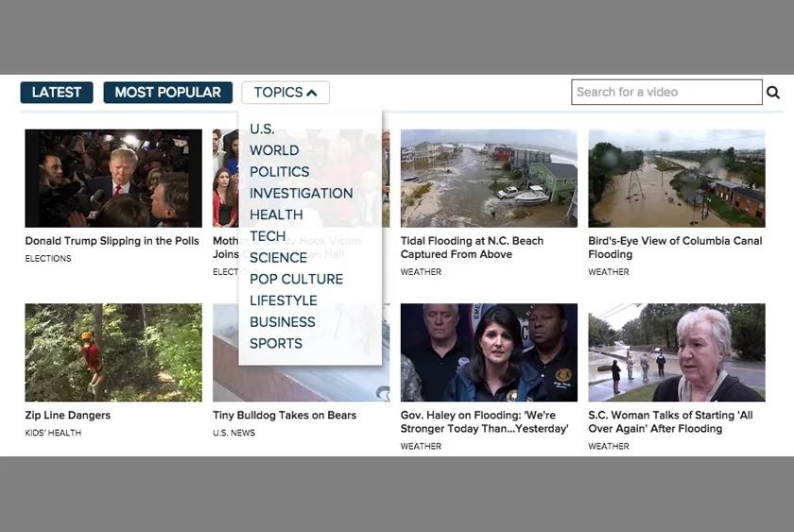Open the Zip Line Dangers thumbnail
This screenshot has height=532, width=794.
click(113, 352)
